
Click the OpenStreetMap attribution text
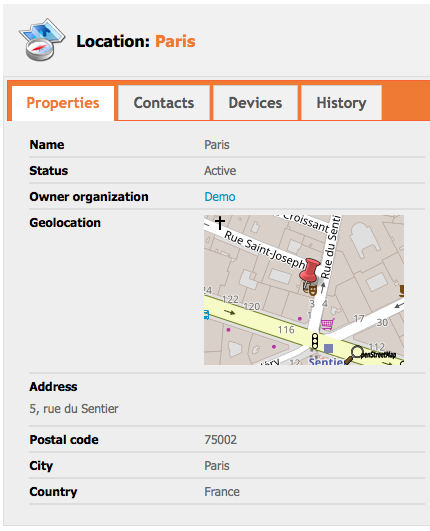pos(378,355)
